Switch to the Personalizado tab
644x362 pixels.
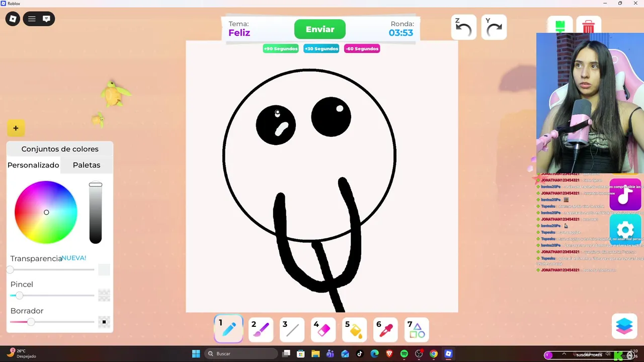33,165
